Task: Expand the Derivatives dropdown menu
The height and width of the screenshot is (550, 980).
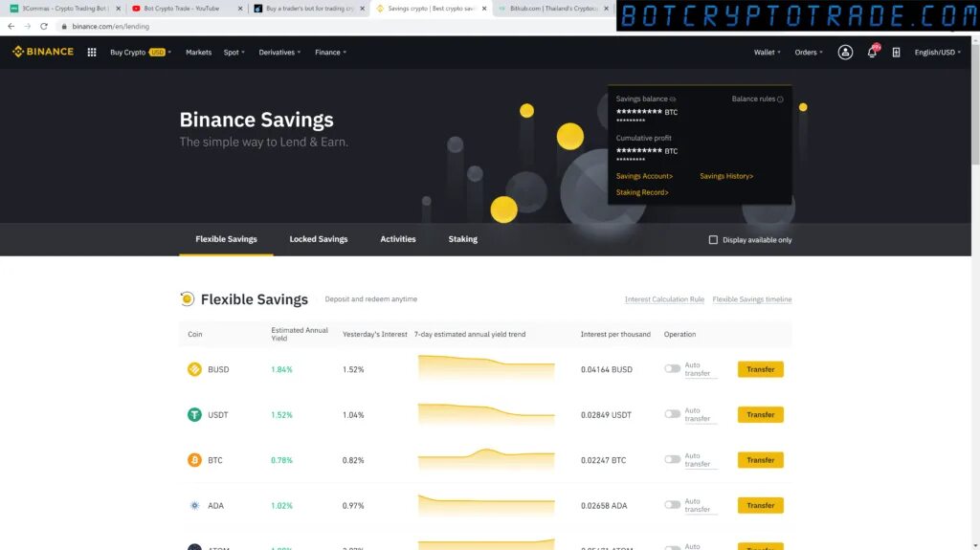Action: pyautogui.click(x=279, y=53)
